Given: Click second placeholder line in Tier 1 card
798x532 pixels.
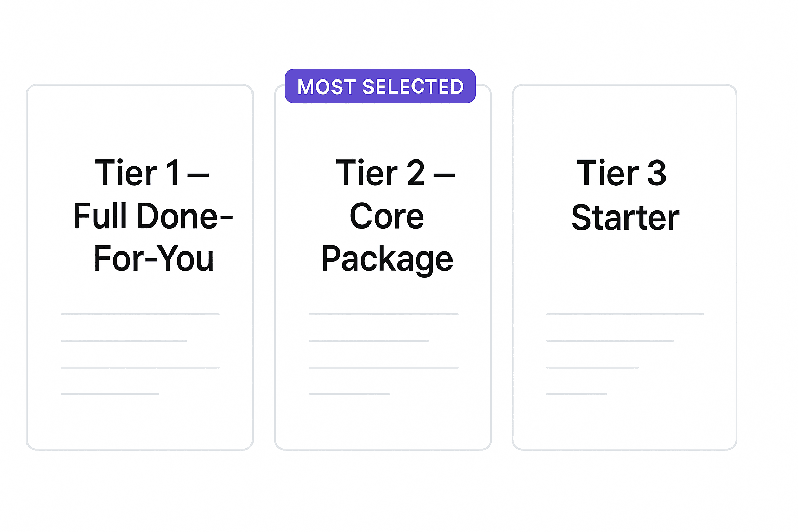Looking at the screenshot, I should 124,341.
